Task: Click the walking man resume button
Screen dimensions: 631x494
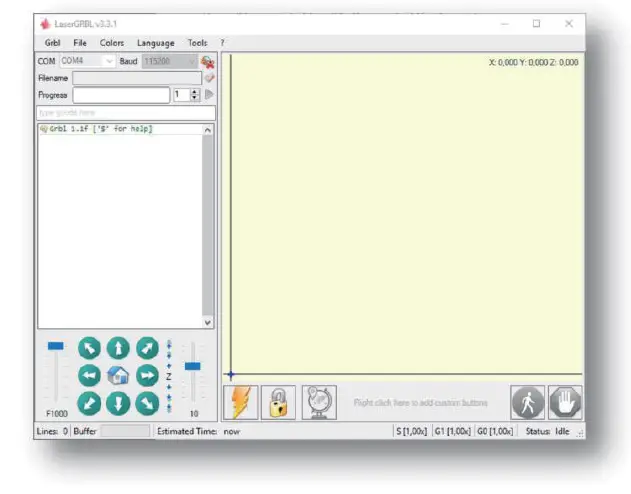Action: [x=528, y=403]
